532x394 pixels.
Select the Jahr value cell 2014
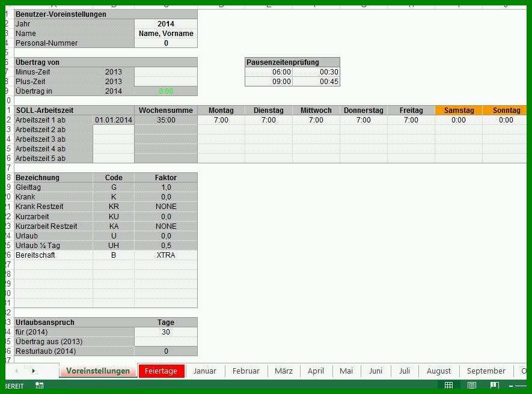coord(166,24)
